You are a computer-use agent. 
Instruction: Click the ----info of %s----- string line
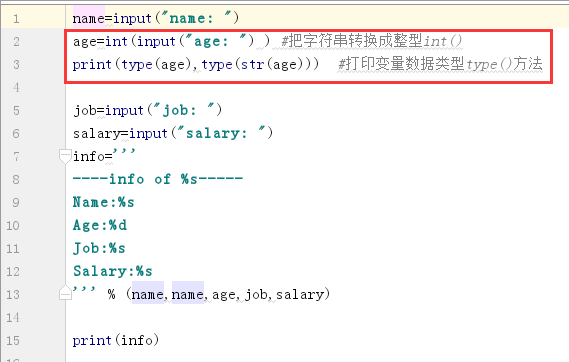158,179
